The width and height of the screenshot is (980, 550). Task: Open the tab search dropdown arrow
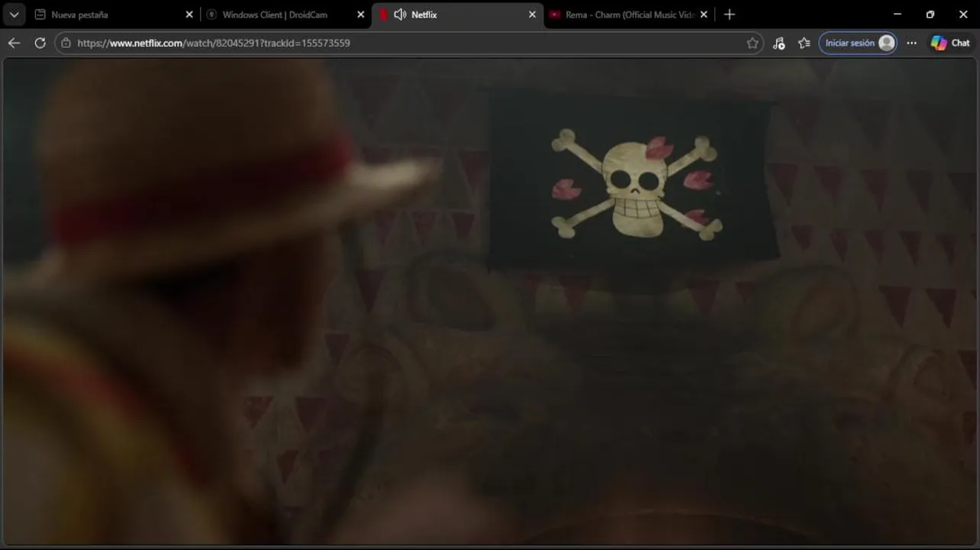tap(14, 15)
